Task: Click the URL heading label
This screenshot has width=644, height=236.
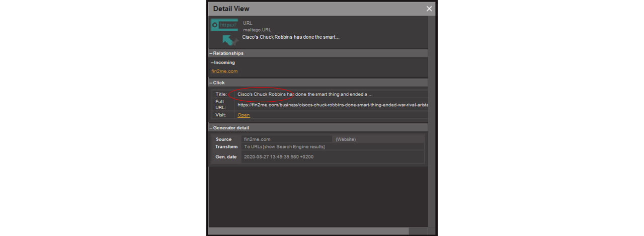Action: point(248,23)
